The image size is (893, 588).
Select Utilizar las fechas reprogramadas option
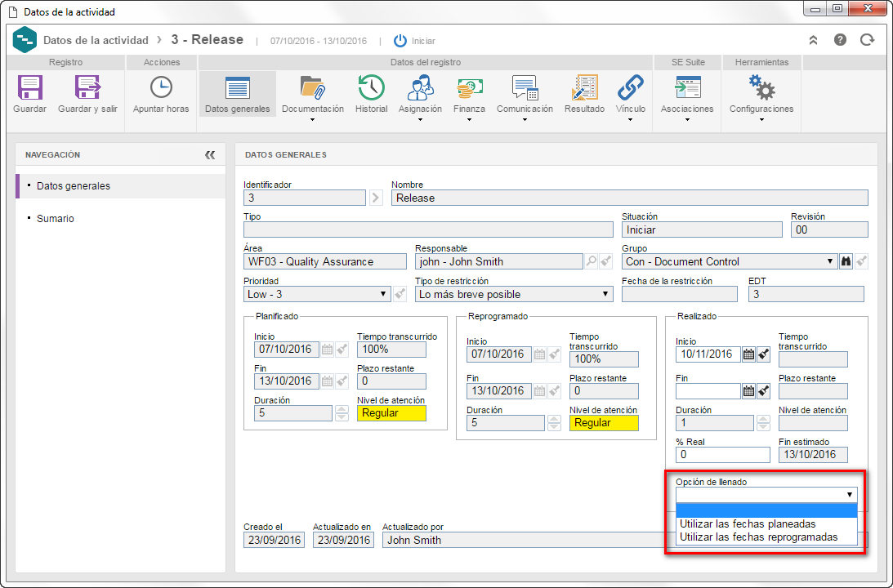[x=766, y=537]
